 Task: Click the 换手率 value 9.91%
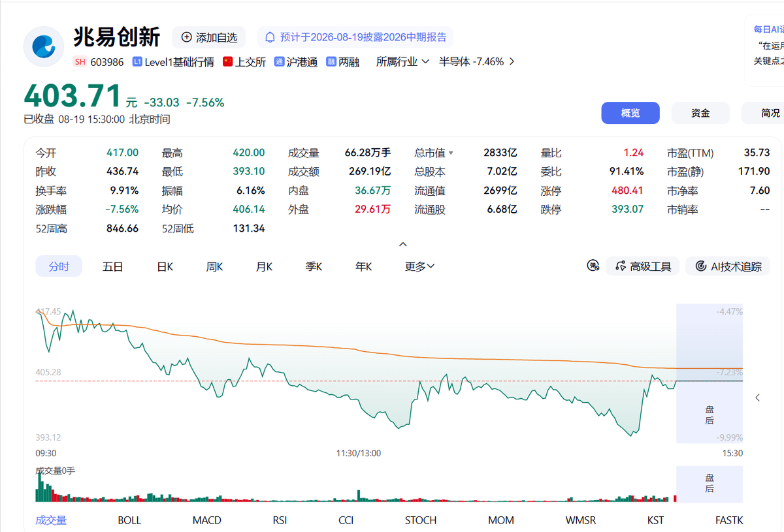click(124, 191)
